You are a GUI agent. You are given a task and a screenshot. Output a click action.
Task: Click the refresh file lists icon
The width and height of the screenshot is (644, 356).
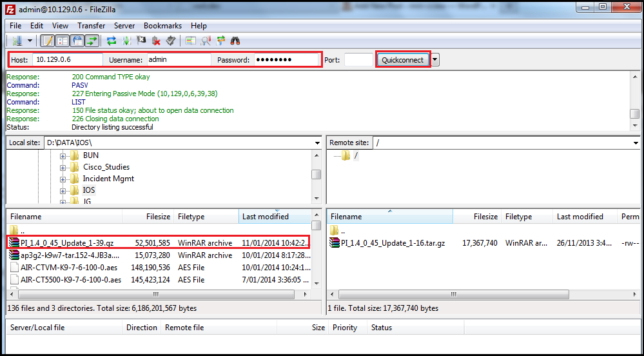[112, 41]
